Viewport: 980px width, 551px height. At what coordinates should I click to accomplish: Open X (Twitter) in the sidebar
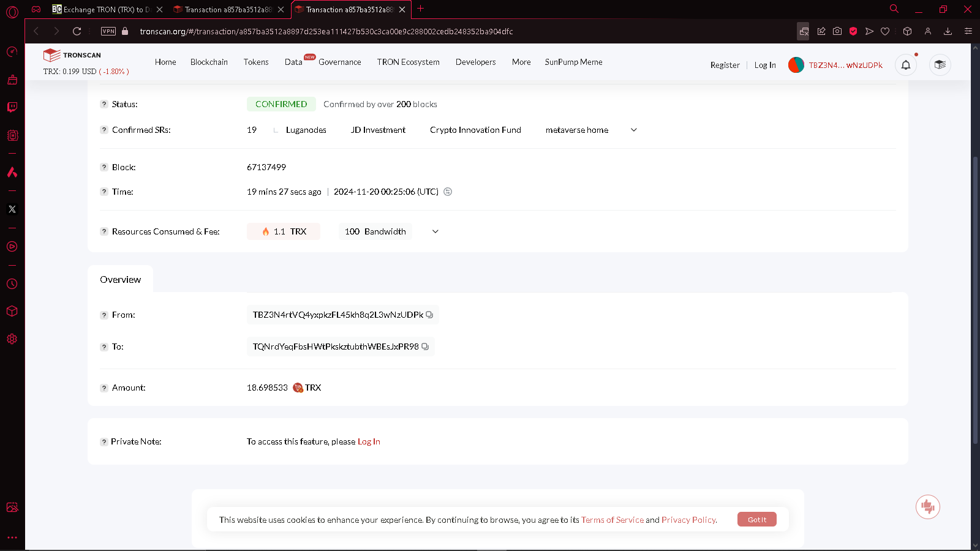click(12, 209)
